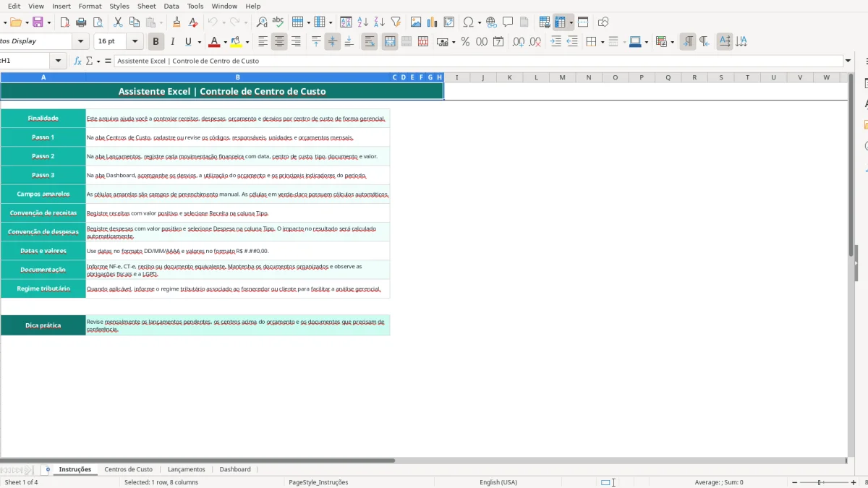
Task: Click English (USA) language in status bar
Action: point(498,482)
